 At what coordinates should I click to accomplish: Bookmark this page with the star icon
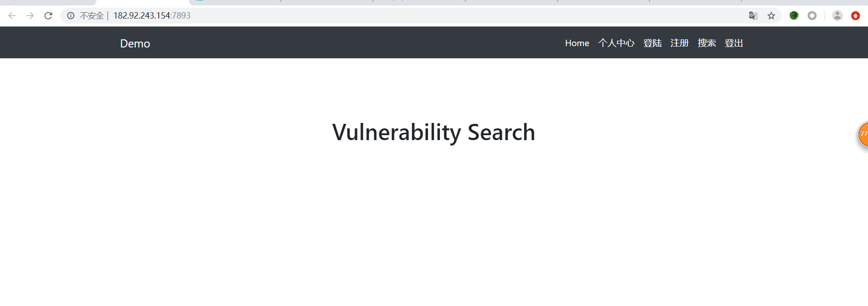point(771,16)
